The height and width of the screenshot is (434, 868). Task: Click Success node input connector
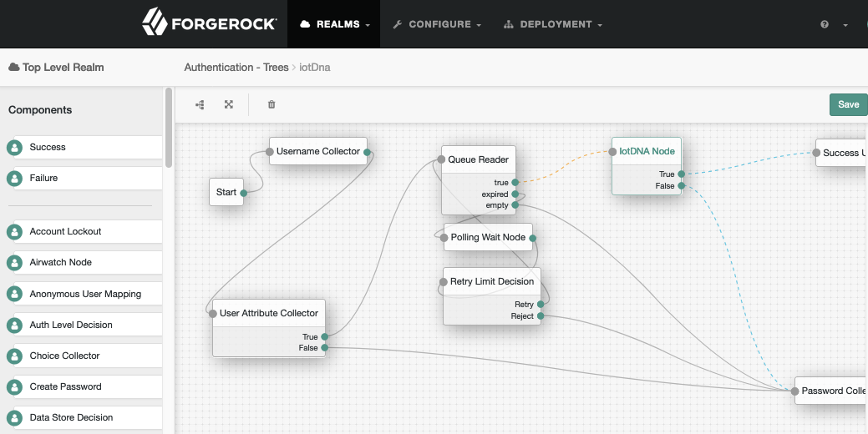[816, 153]
